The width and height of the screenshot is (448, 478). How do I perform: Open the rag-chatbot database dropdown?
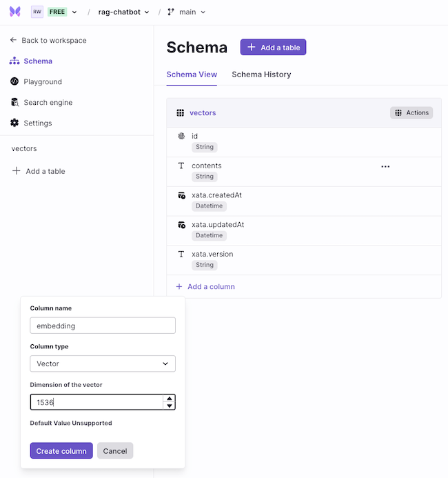coord(123,12)
